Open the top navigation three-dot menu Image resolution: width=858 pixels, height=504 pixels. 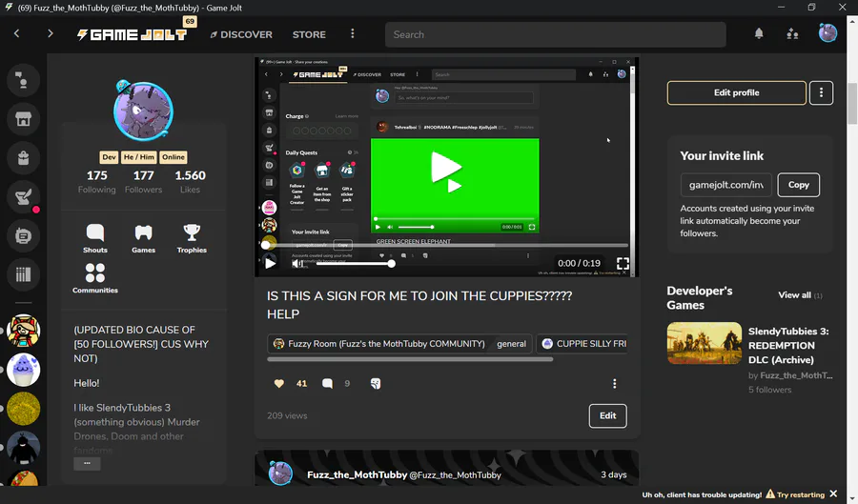[353, 34]
